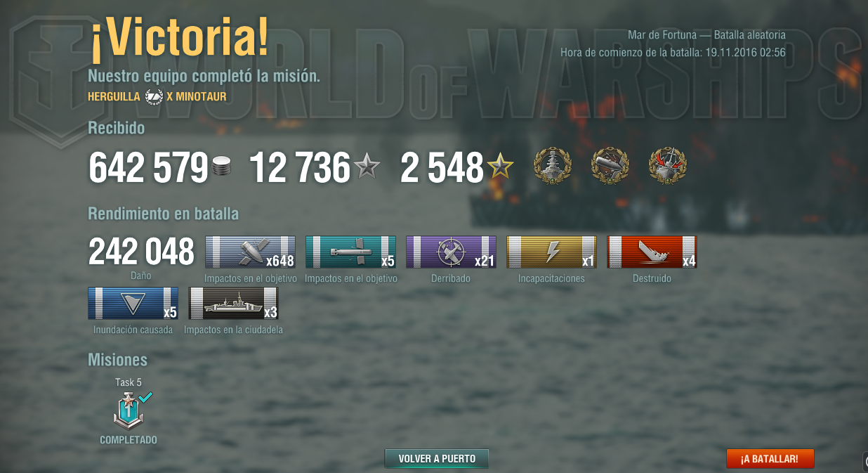868x473 pixels.
Task: Select the Inundación causada ribbon
Action: point(133,304)
